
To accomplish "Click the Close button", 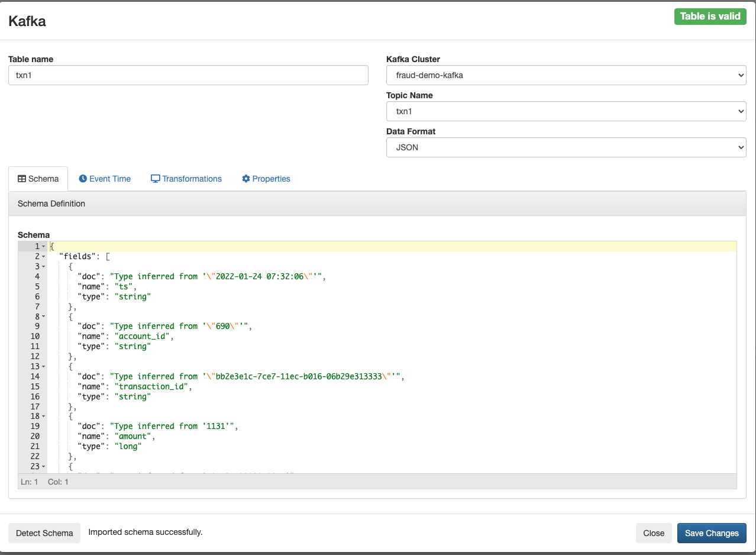I will pos(654,533).
